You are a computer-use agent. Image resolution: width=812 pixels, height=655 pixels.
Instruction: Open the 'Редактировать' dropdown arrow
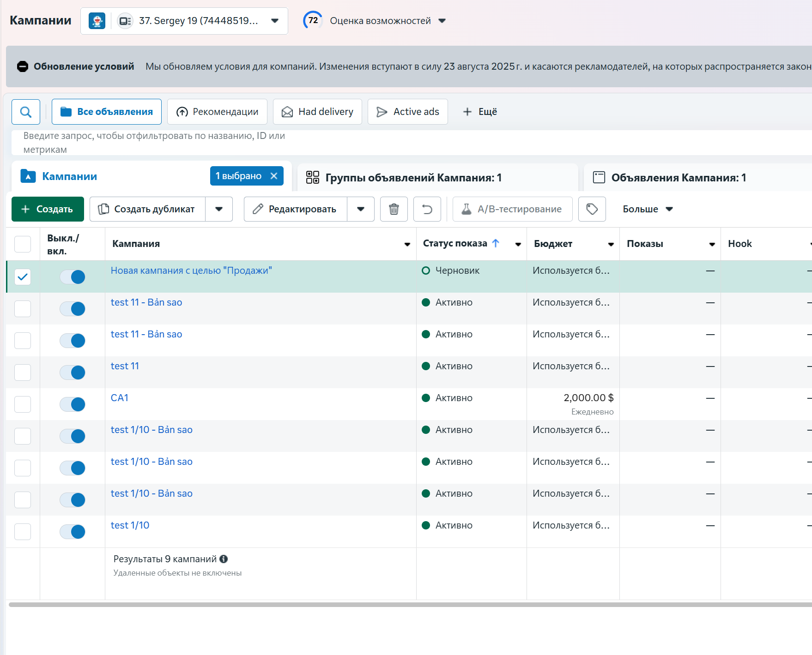361,209
